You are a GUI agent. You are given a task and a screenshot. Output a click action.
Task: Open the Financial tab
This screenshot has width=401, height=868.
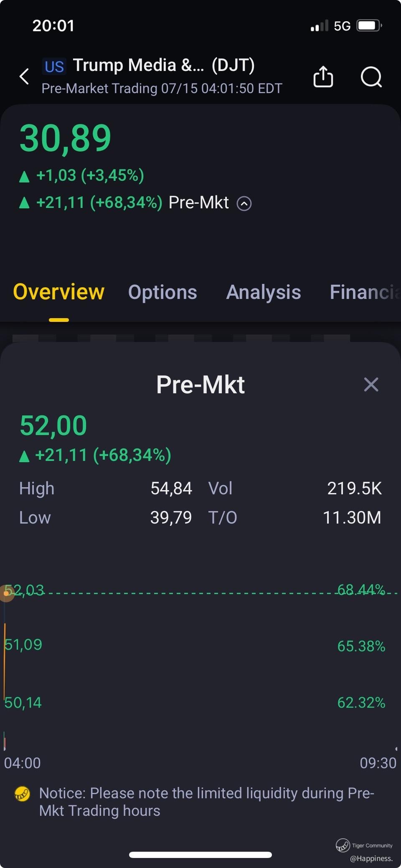pos(364,292)
